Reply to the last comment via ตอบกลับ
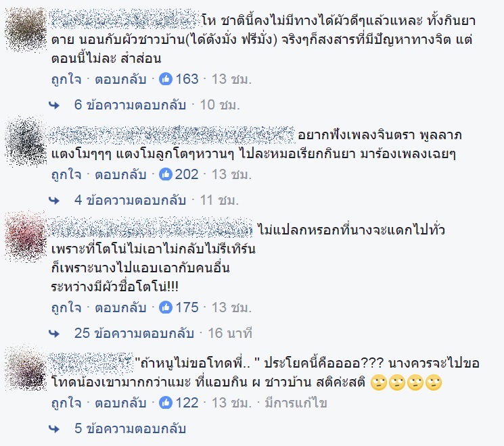The width and height of the screenshot is (504, 446). point(120,403)
